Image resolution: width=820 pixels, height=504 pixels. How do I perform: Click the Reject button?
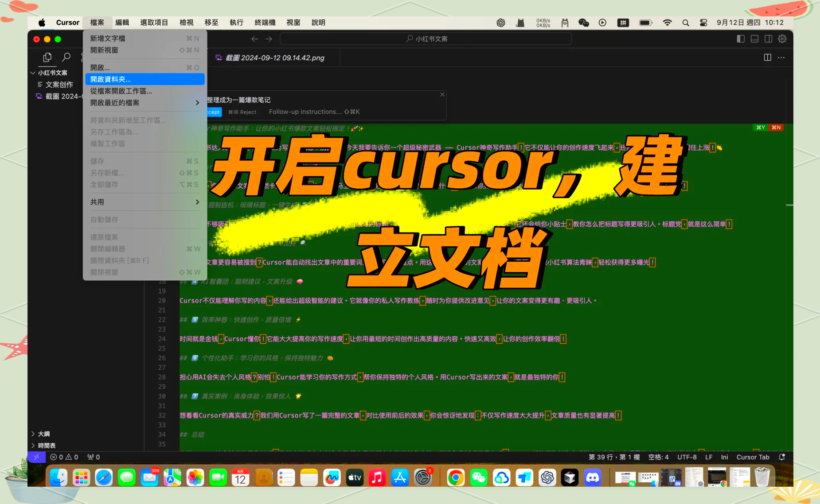coord(242,112)
